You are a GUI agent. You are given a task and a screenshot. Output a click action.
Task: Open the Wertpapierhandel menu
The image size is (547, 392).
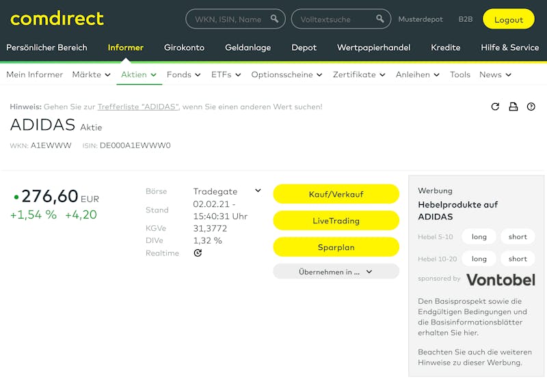click(373, 48)
